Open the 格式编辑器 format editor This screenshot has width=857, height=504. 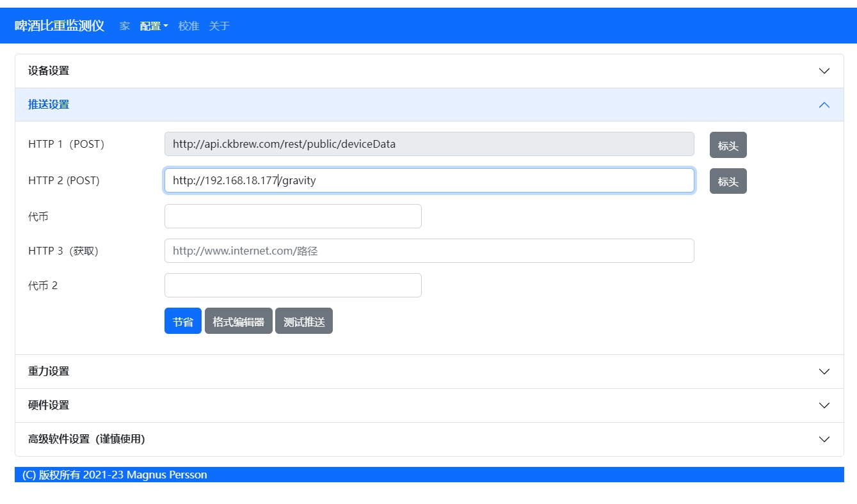pos(238,321)
